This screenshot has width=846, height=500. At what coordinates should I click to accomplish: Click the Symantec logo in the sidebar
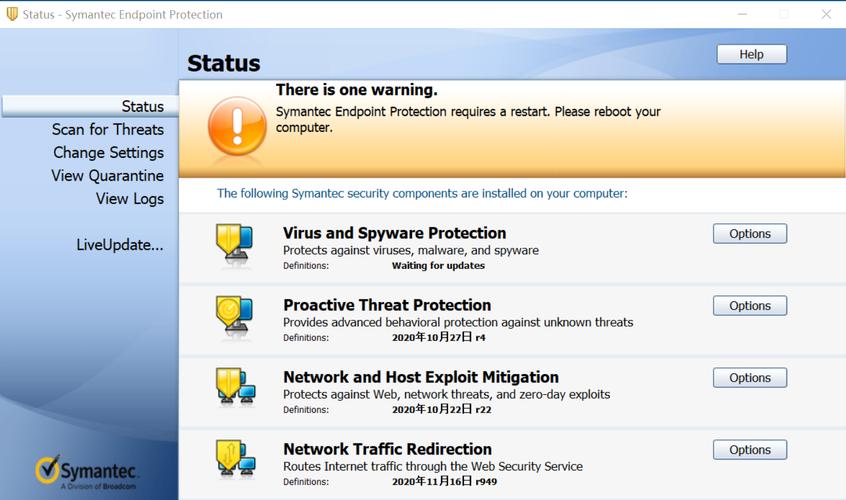tap(88, 472)
